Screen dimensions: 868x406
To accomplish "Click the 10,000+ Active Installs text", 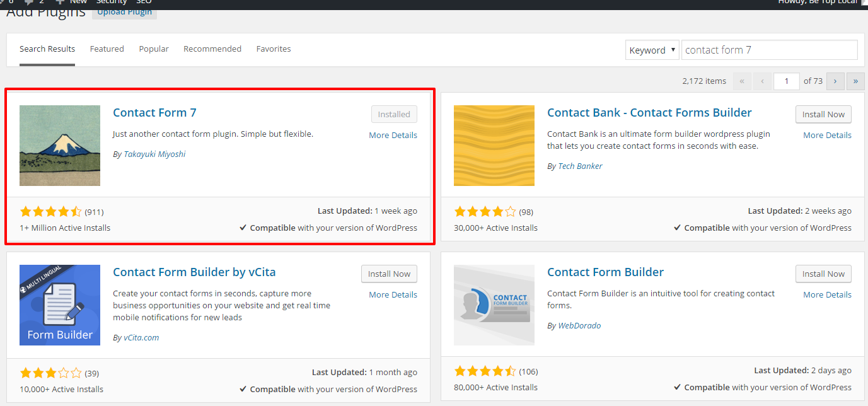I will point(61,389).
